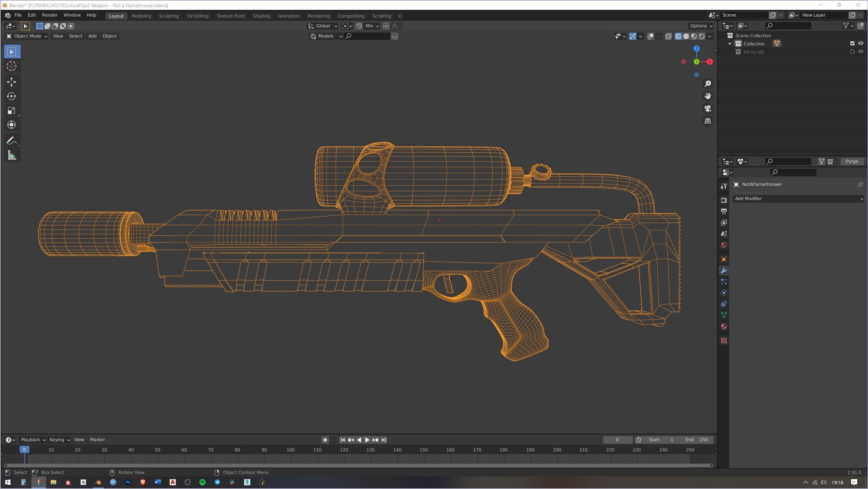868x489 pixels.
Task: Pin the NotAFlamethrower properties context
Action: [x=860, y=184]
